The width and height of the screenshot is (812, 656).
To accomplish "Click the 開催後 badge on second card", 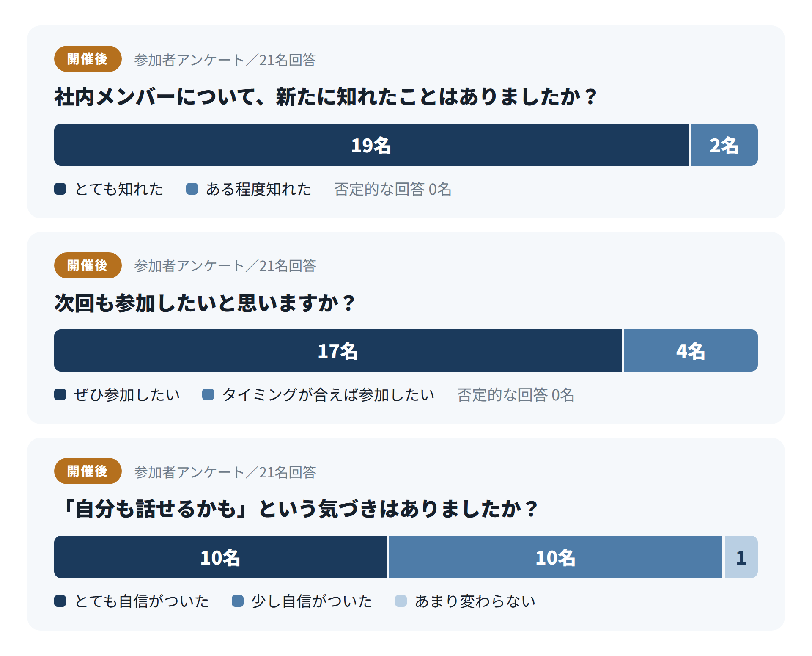I will click(x=88, y=265).
